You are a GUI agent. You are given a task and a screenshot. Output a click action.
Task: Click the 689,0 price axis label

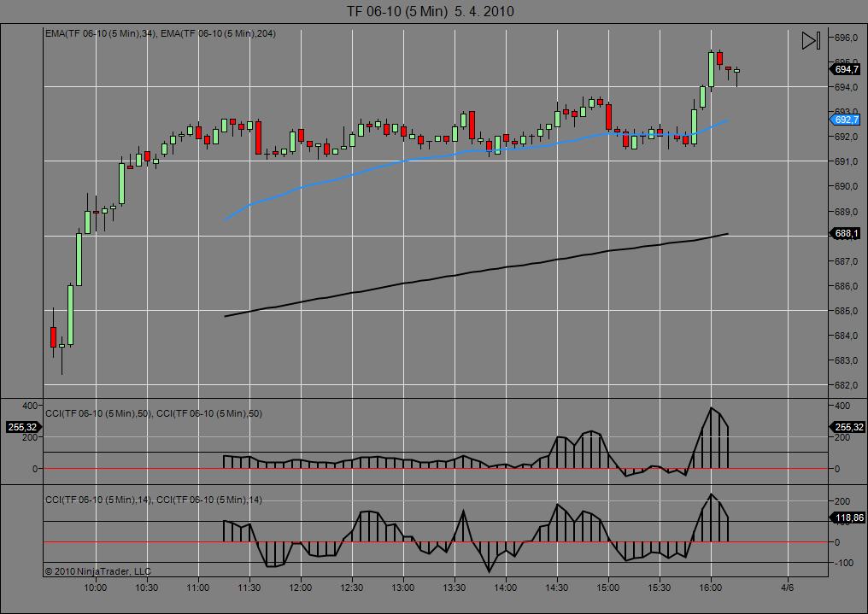click(846, 211)
